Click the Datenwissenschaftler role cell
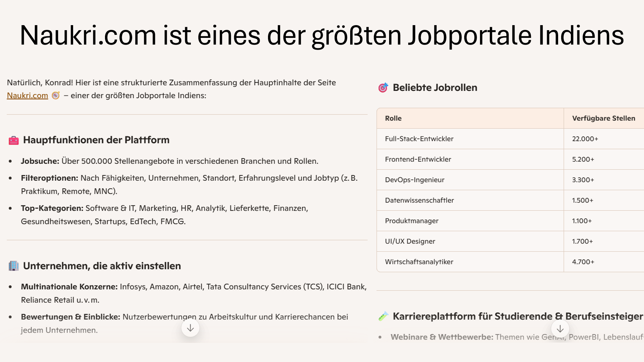 tap(419, 200)
